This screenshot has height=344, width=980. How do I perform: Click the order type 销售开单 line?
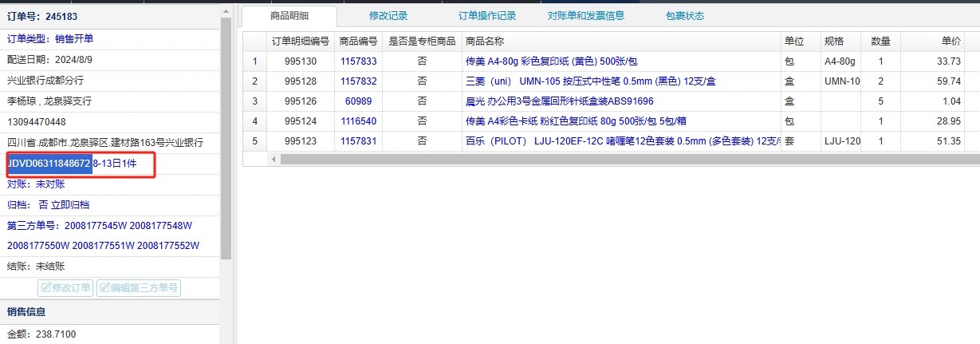pyautogui.click(x=50, y=39)
